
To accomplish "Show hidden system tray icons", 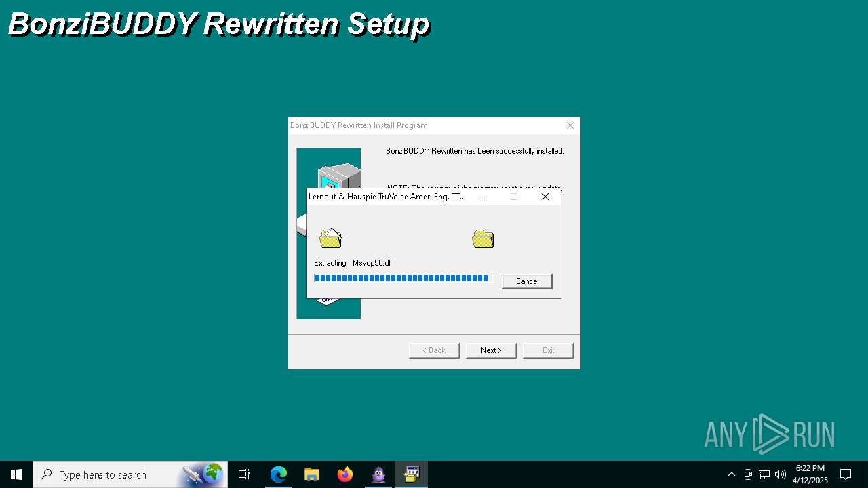I will 731,474.
